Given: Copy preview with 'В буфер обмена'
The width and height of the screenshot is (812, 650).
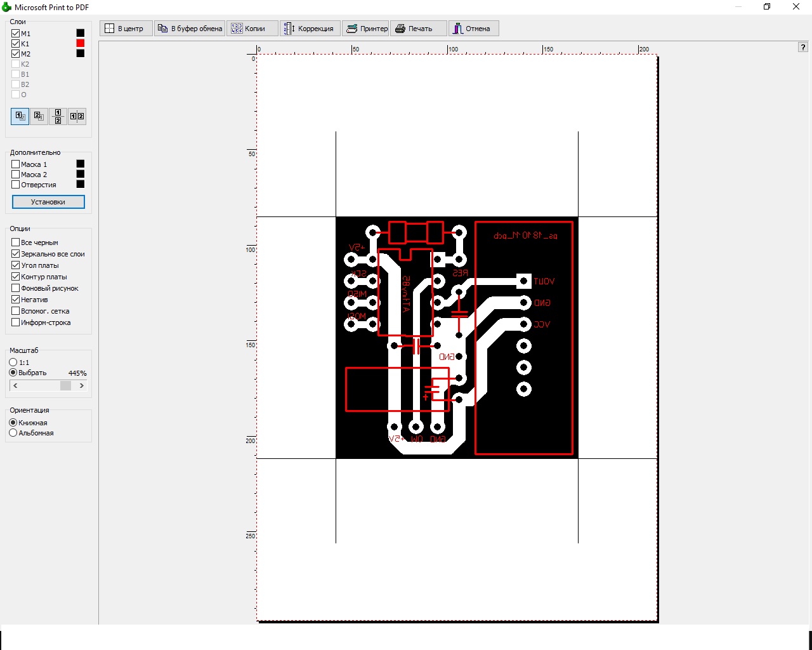Looking at the screenshot, I should [190, 29].
